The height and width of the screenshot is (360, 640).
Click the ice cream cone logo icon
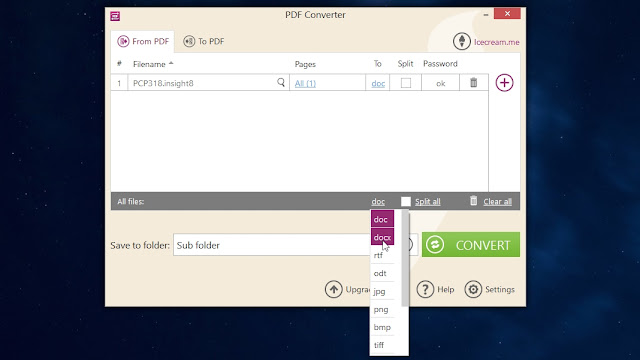(x=462, y=41)
